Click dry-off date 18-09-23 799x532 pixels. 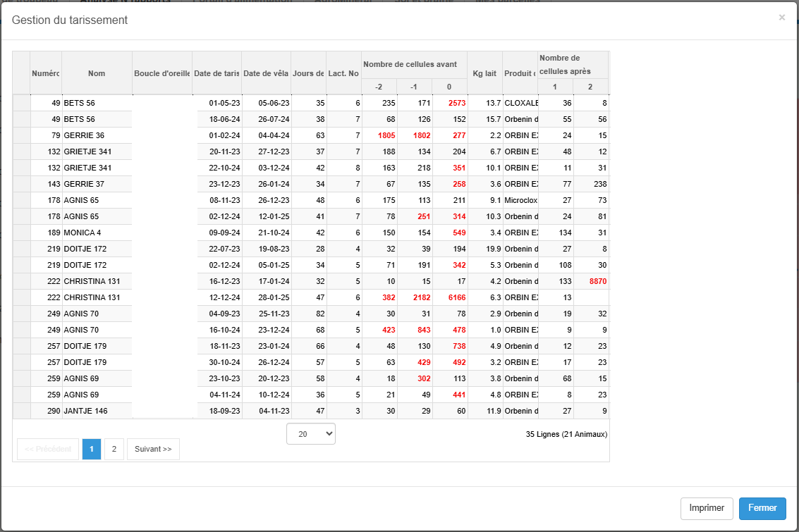point(224,411)
